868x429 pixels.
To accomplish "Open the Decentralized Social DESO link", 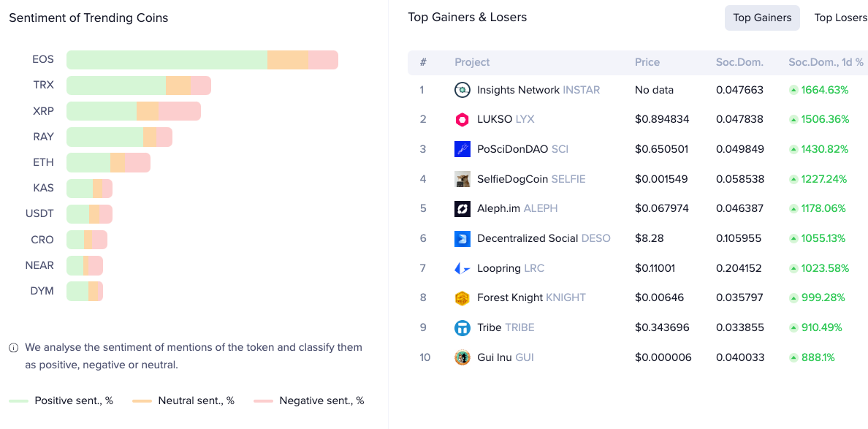I will (544, 238).
